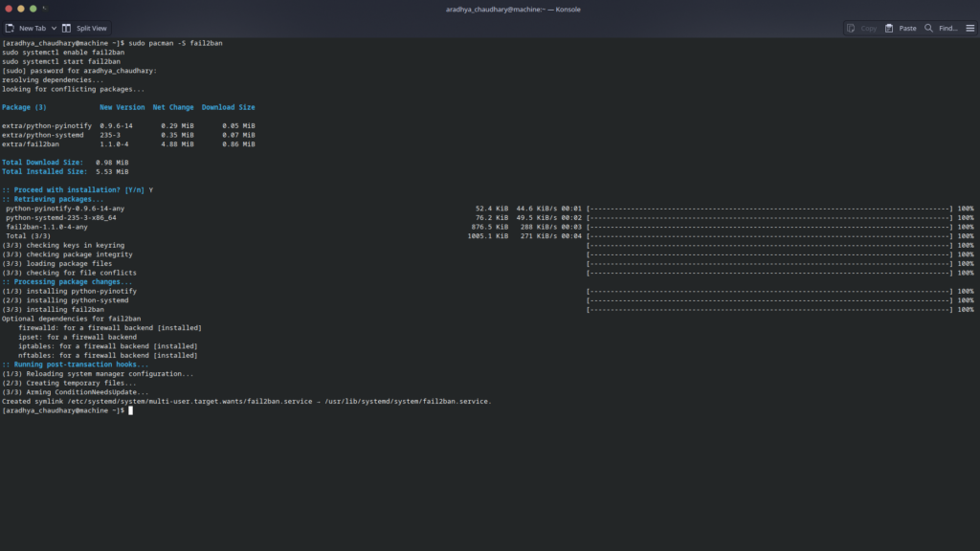This screenshot has height=551, width=980.
Task: Click ':: Processing package changes...' line
Action: pyautogui.click(x=67, y=282)
